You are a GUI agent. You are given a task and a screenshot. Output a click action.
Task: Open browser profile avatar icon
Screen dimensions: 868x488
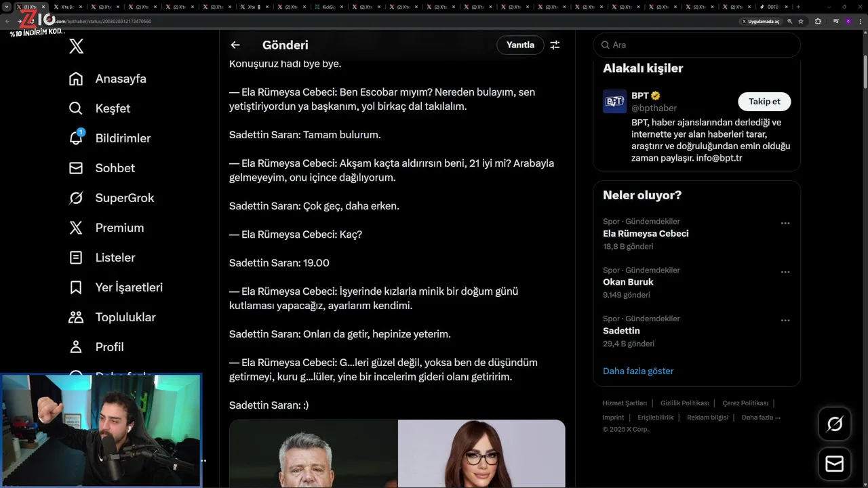click(848, 21)
